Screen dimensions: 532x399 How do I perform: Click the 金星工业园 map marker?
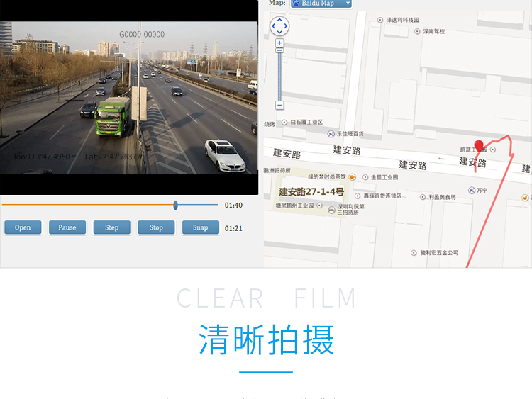365,177
